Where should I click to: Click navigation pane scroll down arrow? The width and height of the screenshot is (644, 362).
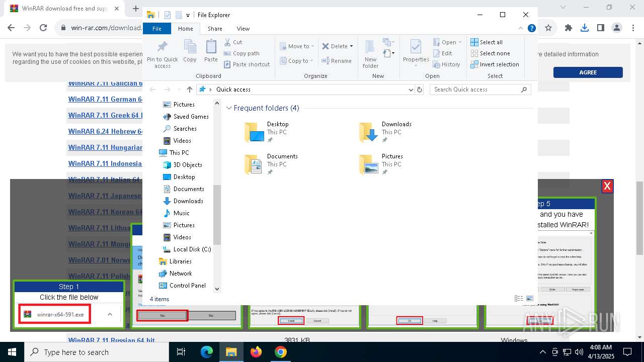(217, 289)
